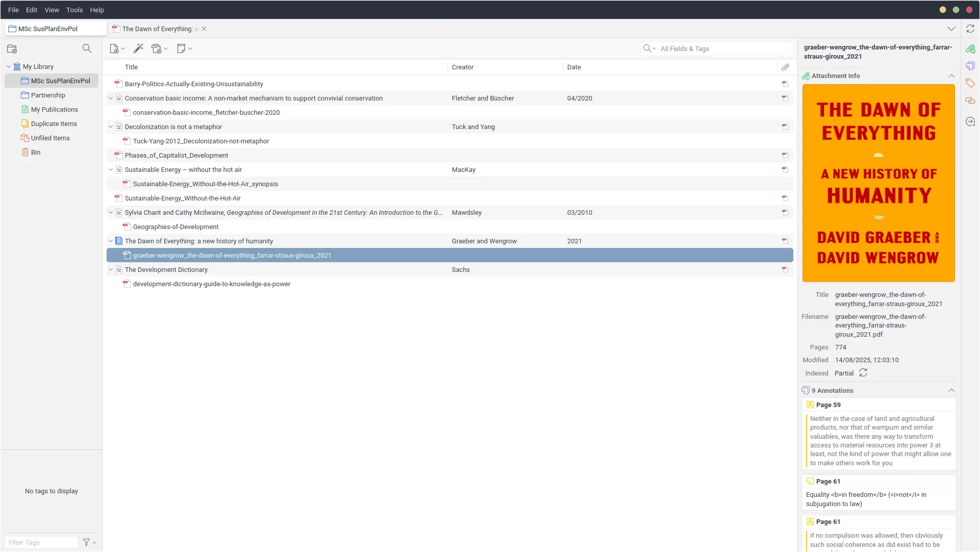Click the attachment paperclip column header
The height and width of the screenshot is (552, 980).
785,67
